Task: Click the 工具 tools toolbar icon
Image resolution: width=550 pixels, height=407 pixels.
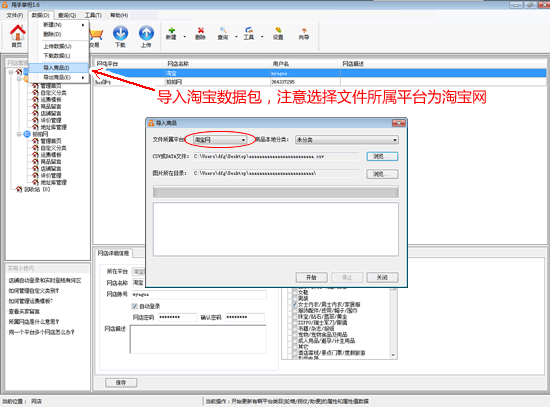Action: tap(249, 31)
